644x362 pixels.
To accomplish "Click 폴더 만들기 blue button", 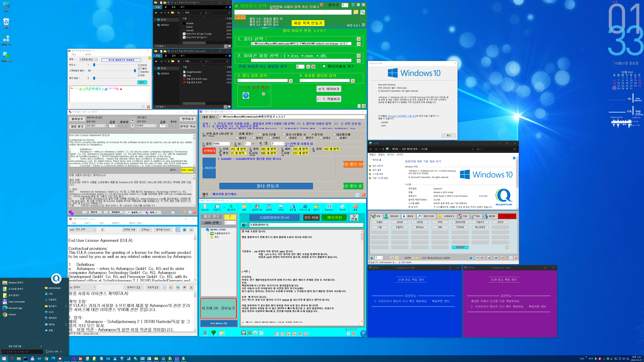I will tap(266, 186).
